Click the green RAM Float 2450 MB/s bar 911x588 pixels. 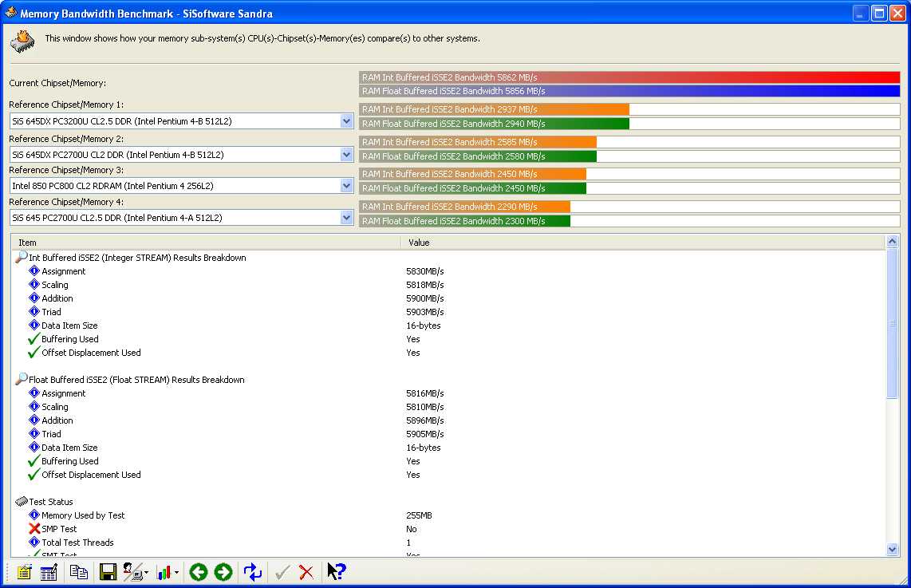(472, 188)
